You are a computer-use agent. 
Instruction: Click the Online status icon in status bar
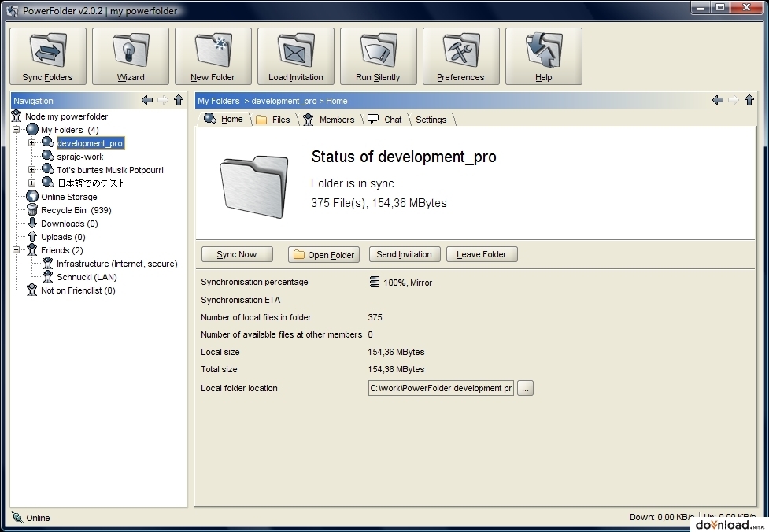[17, 517]
